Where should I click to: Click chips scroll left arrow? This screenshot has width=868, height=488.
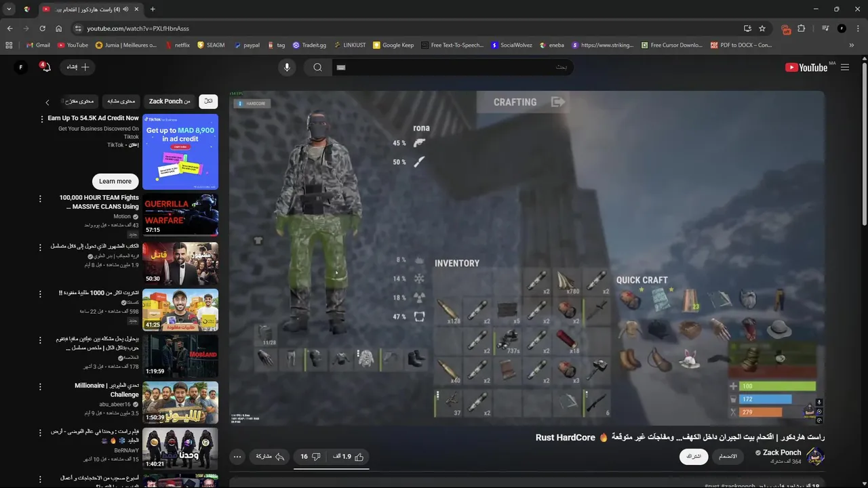(47, 102)
